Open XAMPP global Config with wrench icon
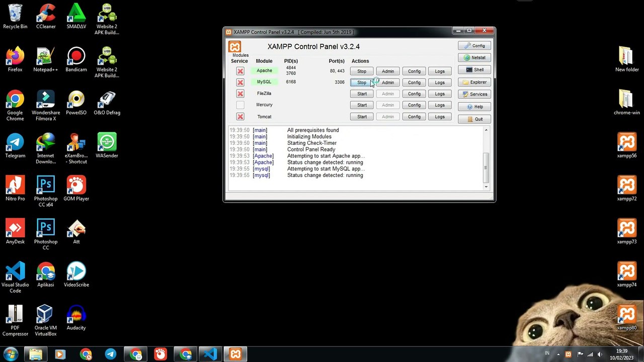The width and height of the screenshot is (644, 362). tap(474, 46)
